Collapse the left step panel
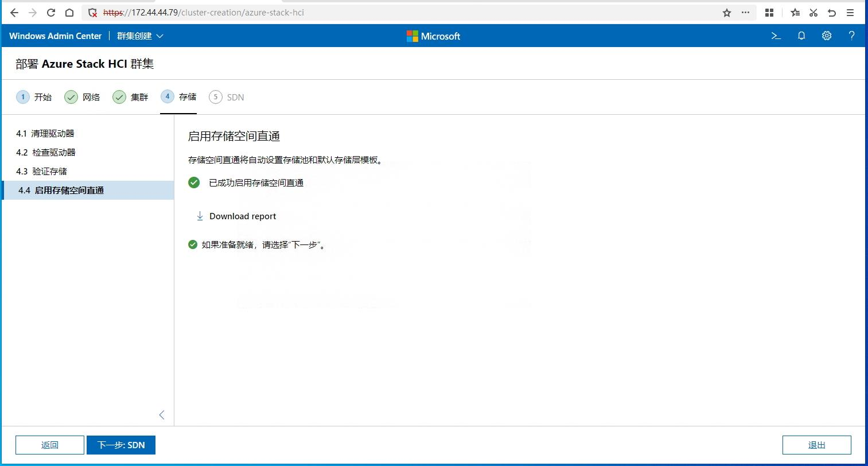 click(162, 415)
